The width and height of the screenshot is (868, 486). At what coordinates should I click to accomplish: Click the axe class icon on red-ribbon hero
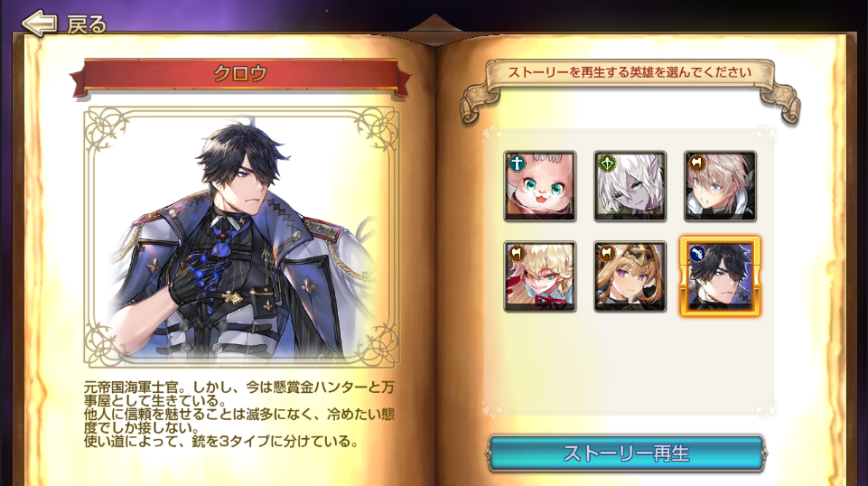coord(517,254)
